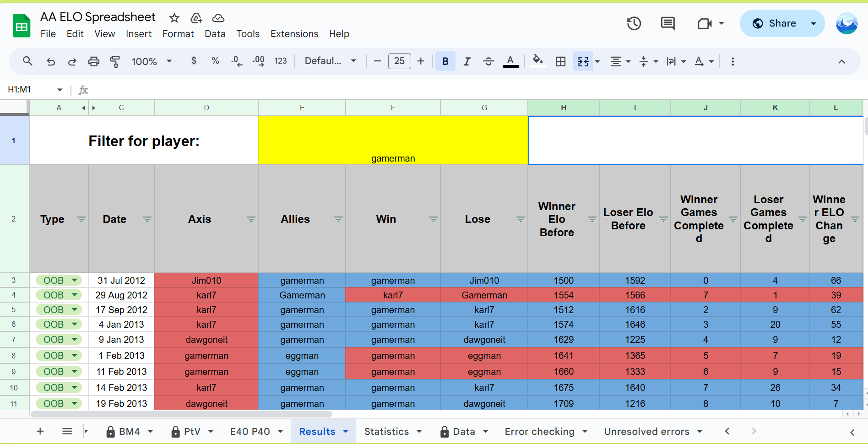The height and width of the screenshot is (444, 868).
Task: Toggle italic formatting
Action: [x=467, y=61]
